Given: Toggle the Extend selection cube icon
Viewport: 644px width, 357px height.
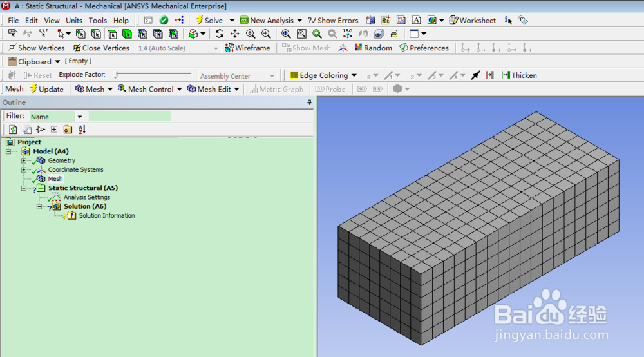Looking at the screenshot, I should (193, 34).
